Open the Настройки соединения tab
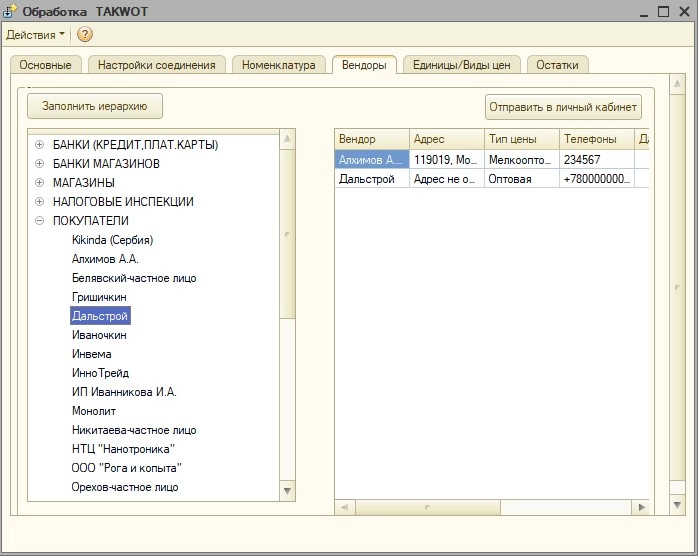698x556 pixels. click(x=156, y=65)
